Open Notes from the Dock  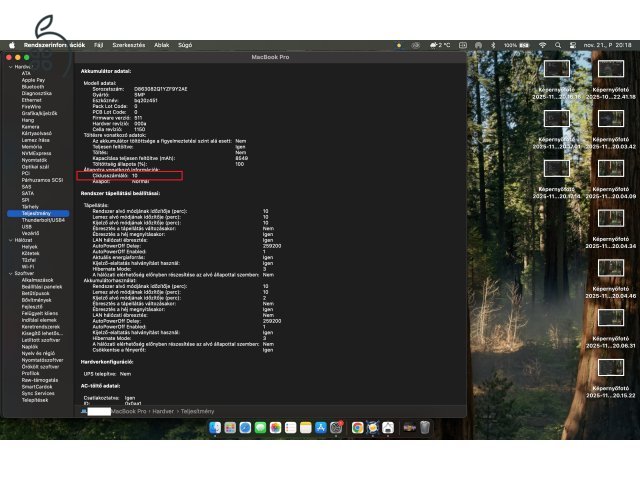click(306, 427)
